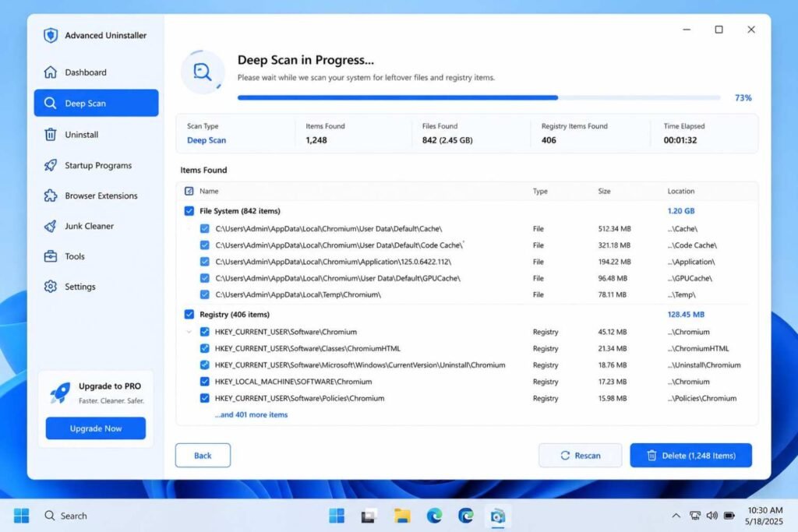Click the Rescan button
This screenshot has width=798, height=532.
[x=580, y=455]
